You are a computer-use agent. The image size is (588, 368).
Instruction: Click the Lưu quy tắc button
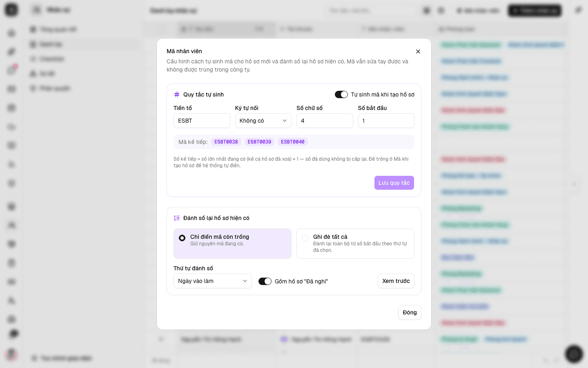394,183
